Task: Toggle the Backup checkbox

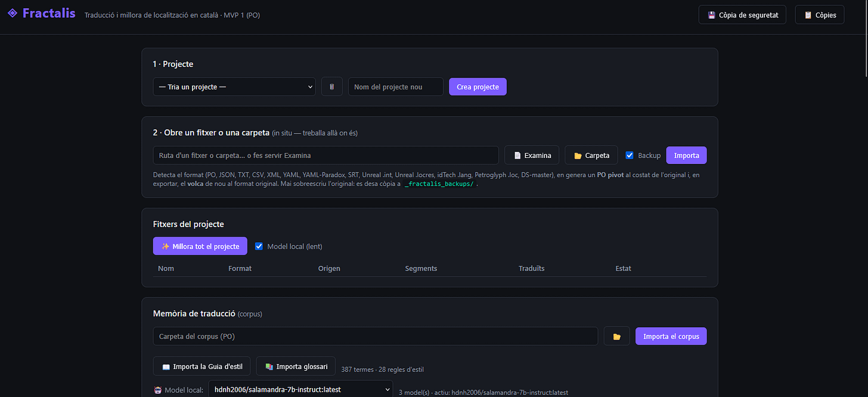Action: pos(630,156)
